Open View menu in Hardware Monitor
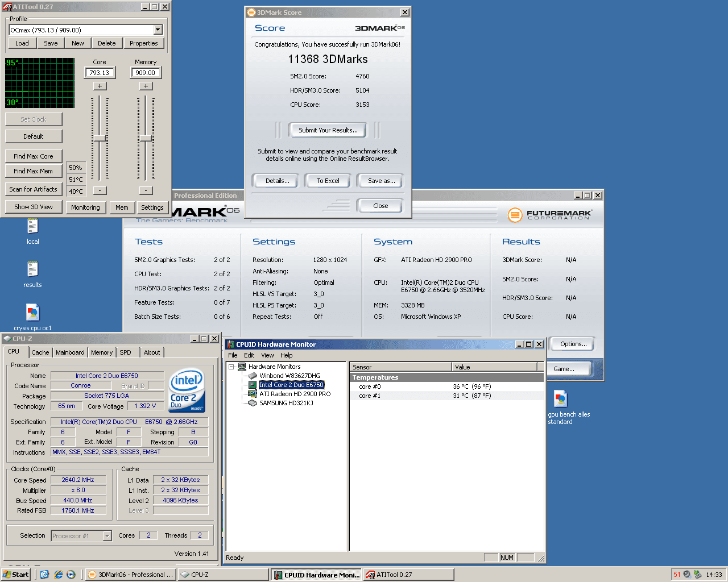The width and height of the screenshot is (728, 582). (x=267, y=355)
